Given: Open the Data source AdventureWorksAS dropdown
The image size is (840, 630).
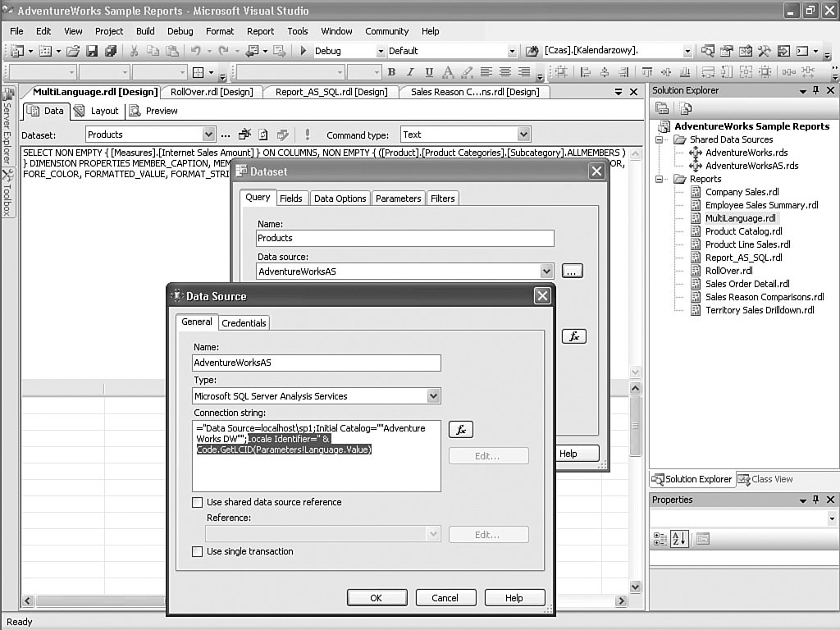Looking at the screenshot, I should pyautogui.click(x=546, y=271).
